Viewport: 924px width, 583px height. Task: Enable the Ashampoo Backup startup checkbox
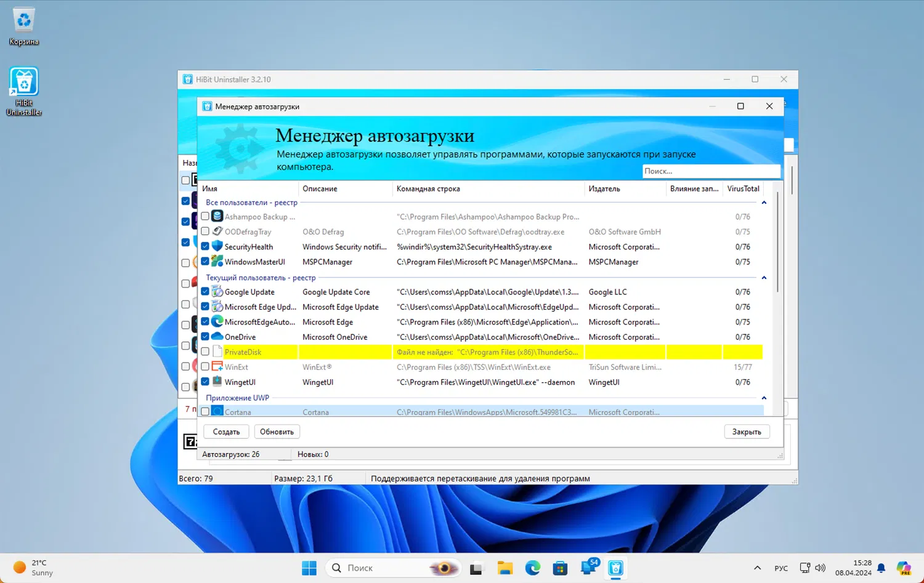pos(205,217)
